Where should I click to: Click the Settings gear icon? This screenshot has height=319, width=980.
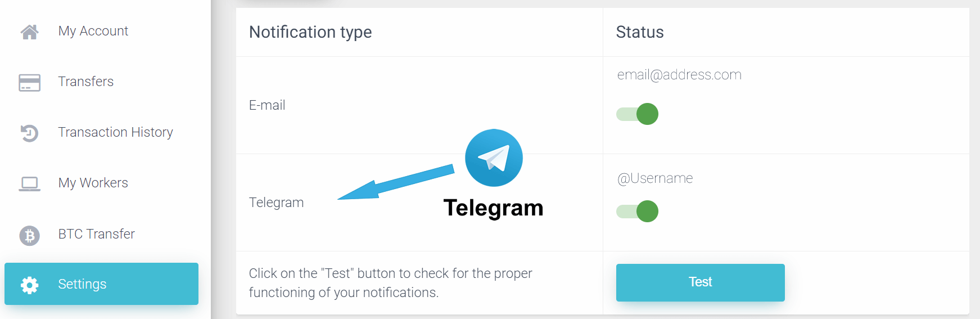29,285
